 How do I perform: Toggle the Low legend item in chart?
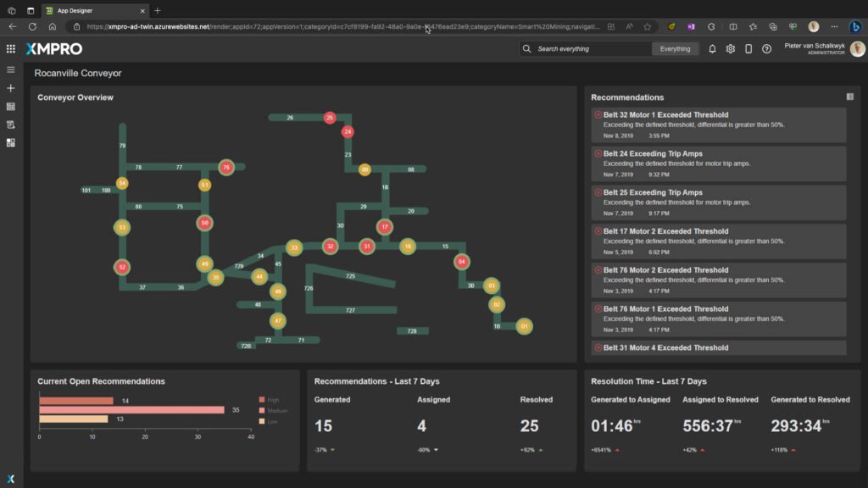272,421
